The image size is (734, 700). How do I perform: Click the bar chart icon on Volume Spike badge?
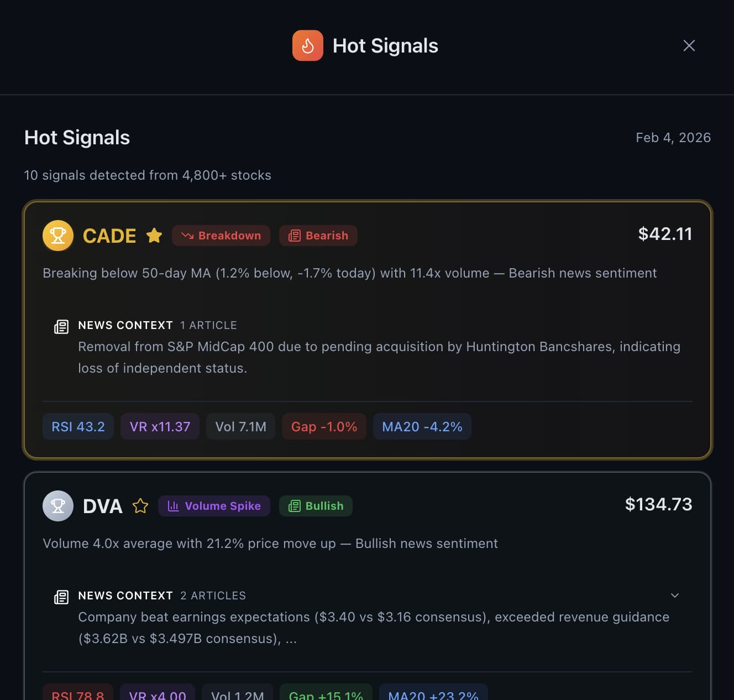click(174, 505)
